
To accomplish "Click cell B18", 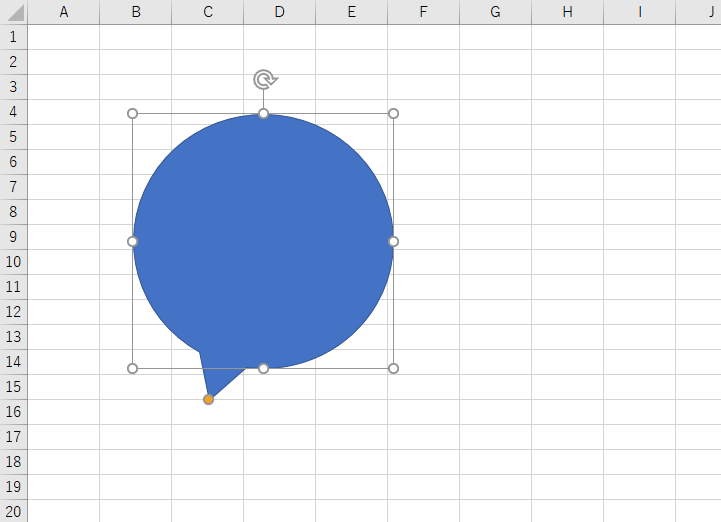I will click(x=136, y=462).
